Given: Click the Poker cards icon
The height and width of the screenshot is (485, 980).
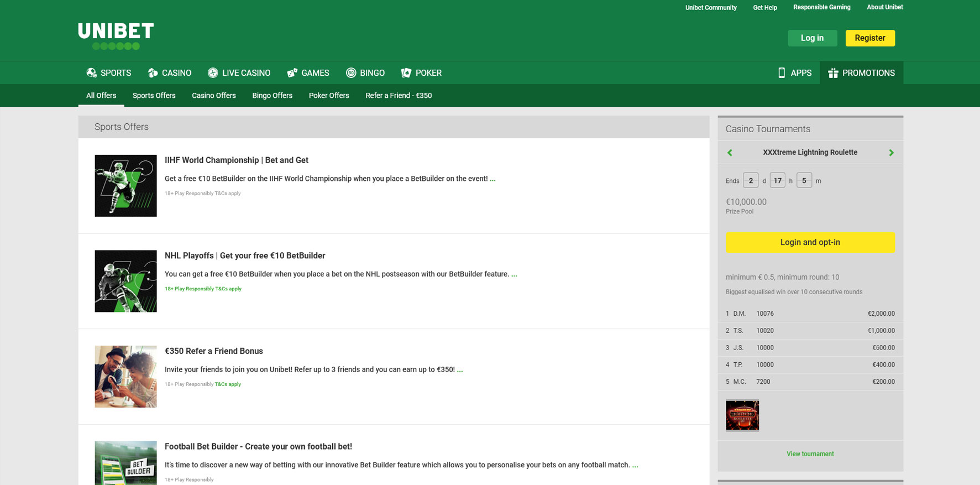Looking at the screenshot, I should pyautogui.click(x=406, y=73).
